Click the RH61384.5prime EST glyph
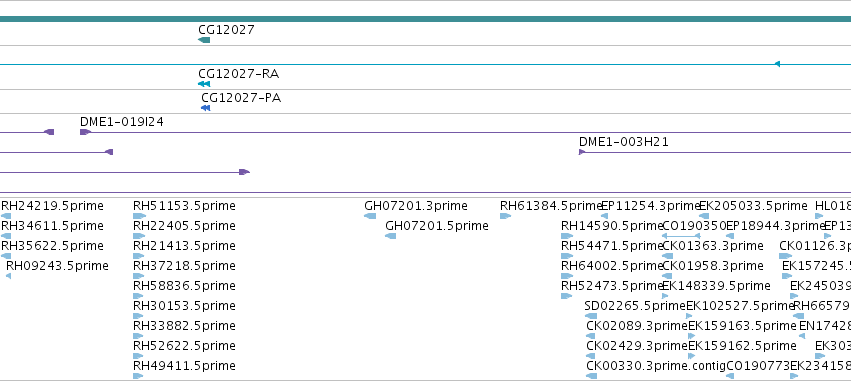 coord(505,216)
